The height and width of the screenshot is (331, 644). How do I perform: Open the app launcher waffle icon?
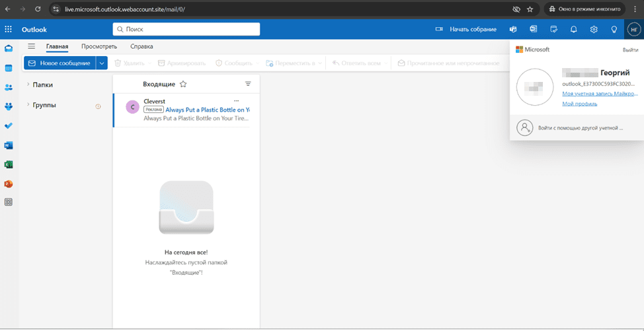pos(8,29)
